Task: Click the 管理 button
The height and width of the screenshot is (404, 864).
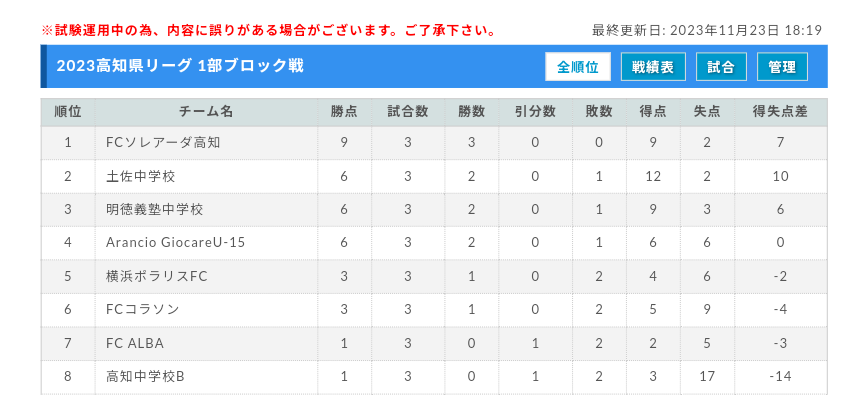Action: (782, 67)
